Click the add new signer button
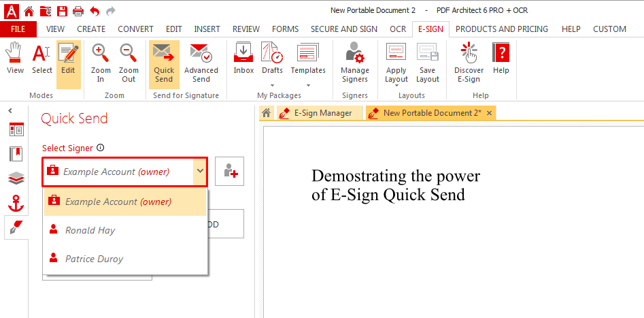Image resolution: width=644 pixels, height=318 pixels. click(x=230, y=171)
